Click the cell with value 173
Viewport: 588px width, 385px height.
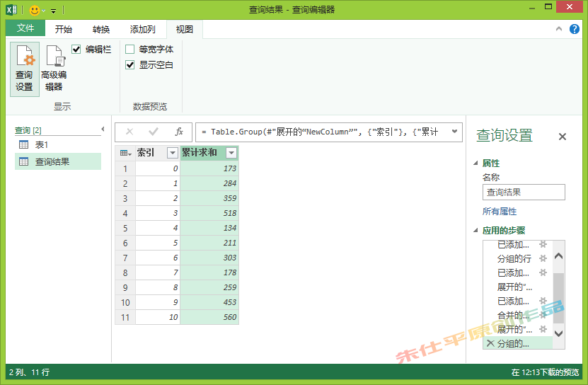click(209, 168)
